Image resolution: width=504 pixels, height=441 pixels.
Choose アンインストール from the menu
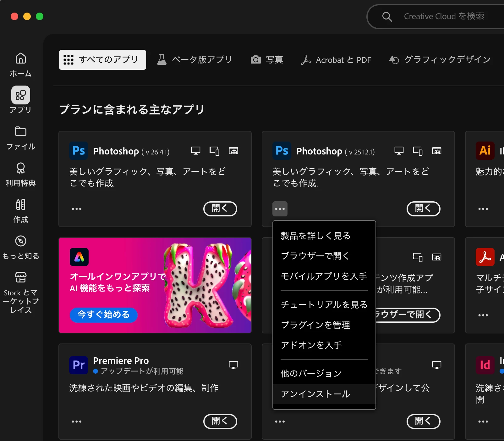coord(324,394)
